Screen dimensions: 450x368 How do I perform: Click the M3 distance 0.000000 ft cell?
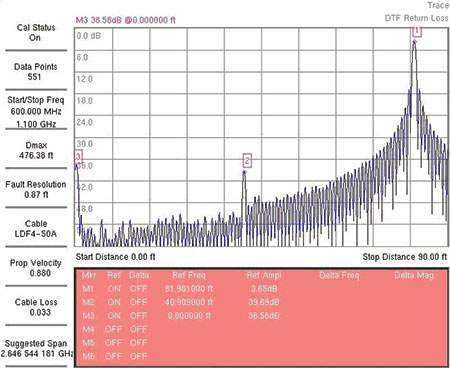point(189,316)
